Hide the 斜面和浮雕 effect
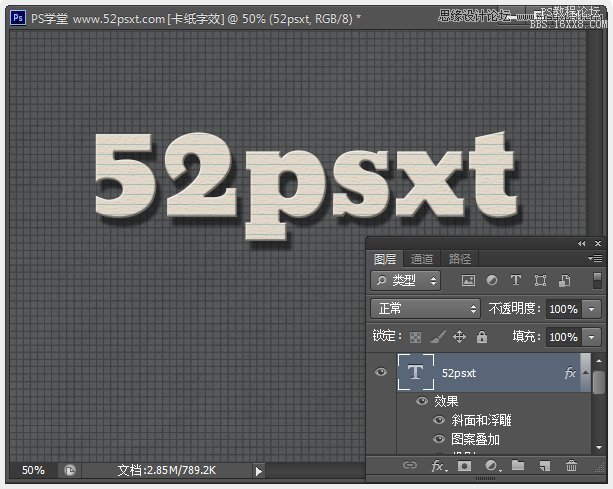The width and height of the screenshot is (613, 489). [x=439, y=420]
